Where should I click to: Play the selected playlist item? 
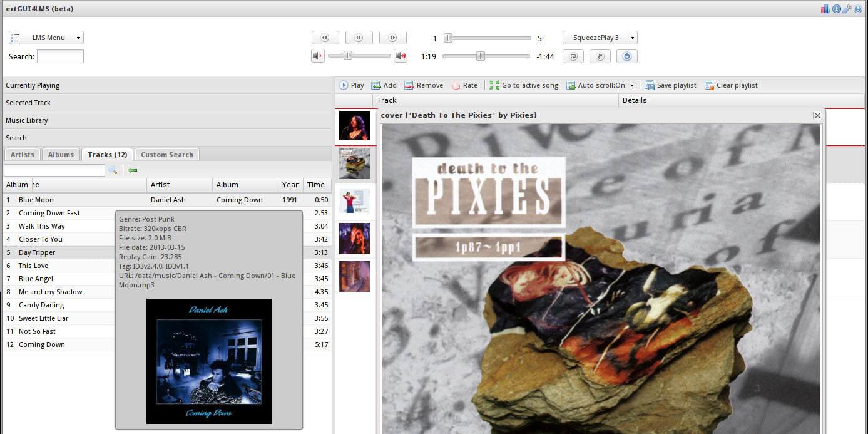[352, 85]
